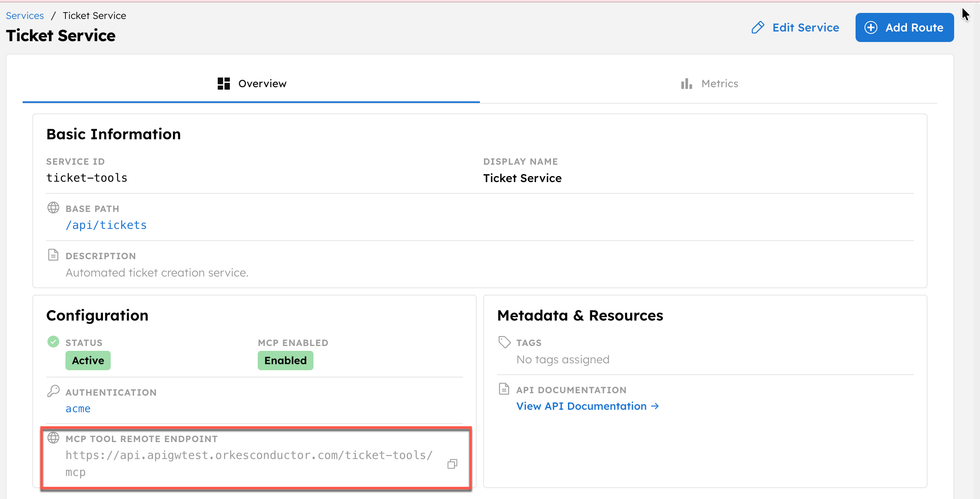Click the document icon beside API Documentation

pos(504,389)
